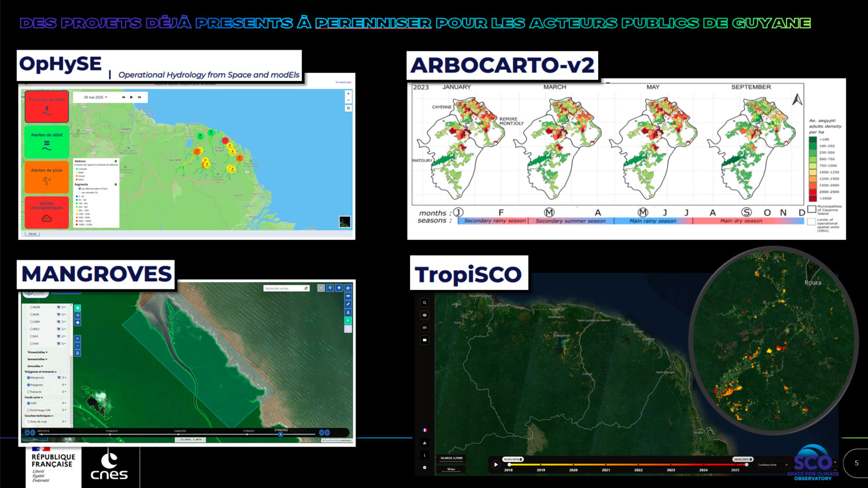
Task: Collapse the Couches techniques group
Action: pos(39,416)
